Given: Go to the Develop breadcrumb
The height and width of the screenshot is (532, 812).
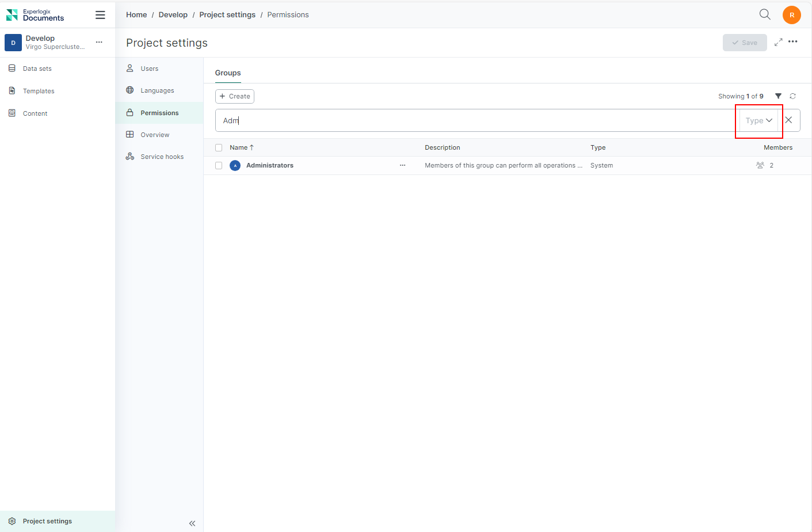Looking at the screenshot, I should [x=173, y=15].
